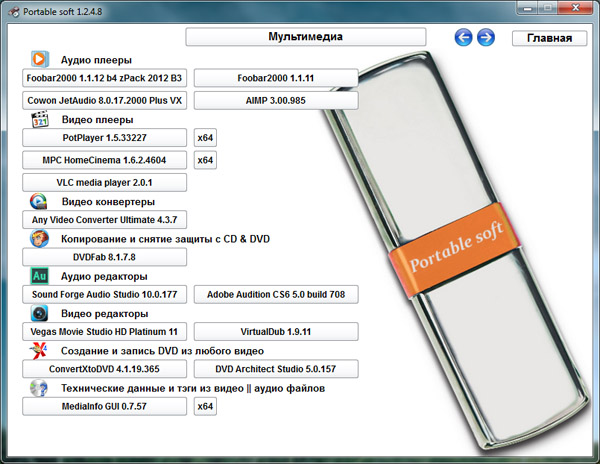The height and width of the screenshot is (464, 600).
Task: Click the technical data and tags icon
Action: point(40,387)
